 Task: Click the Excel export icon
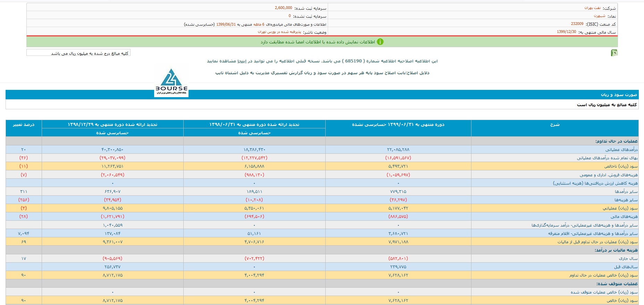point(614,53)
